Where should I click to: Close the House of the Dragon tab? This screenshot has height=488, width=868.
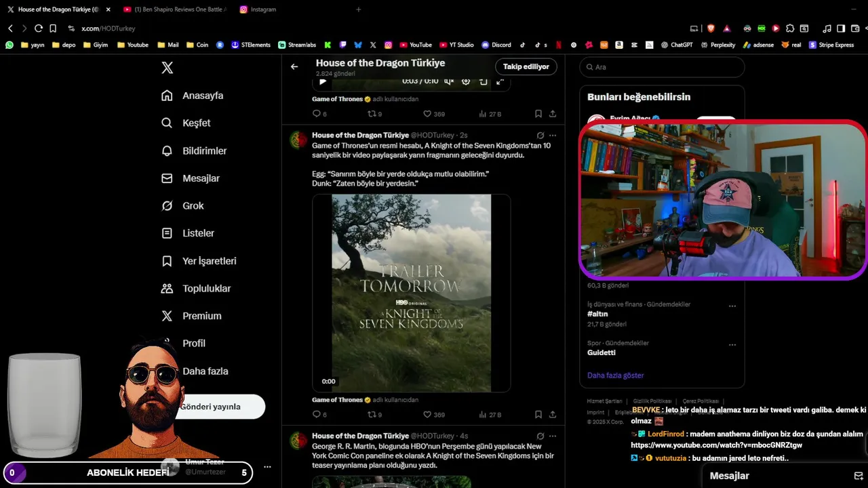pyautogui.click(x=108, y=9)
